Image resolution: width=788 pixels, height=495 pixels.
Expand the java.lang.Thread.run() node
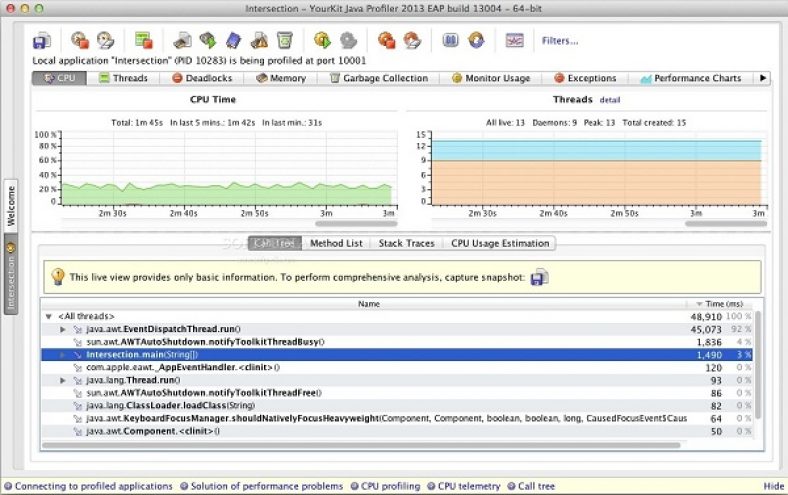pos(63,380)
